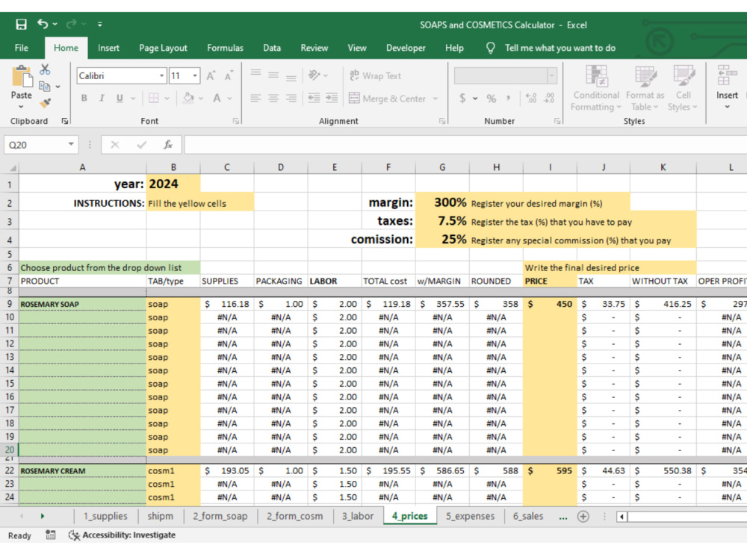Click Accessibility: Investigate in status bar
The height and width of the screenshot is (560, 747).
[123, 535]
